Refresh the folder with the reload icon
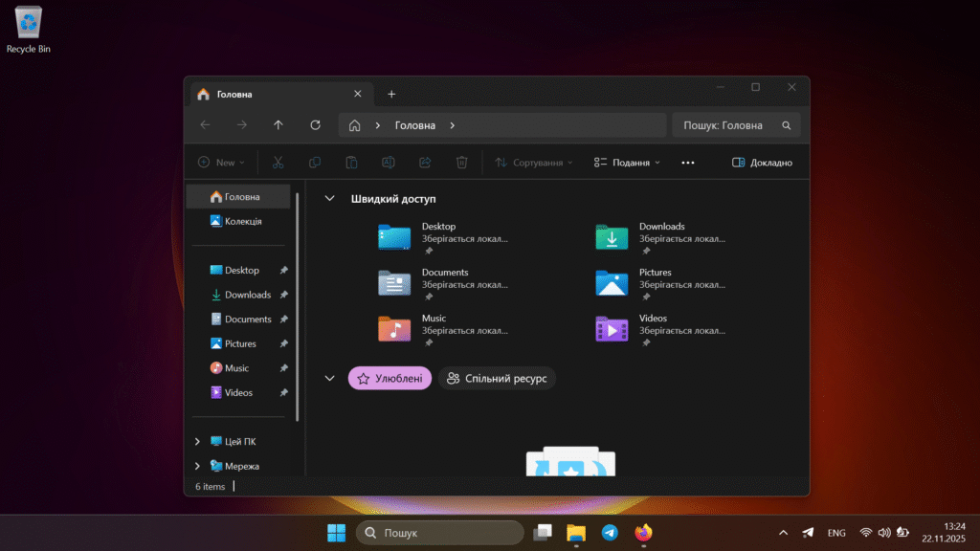 (x=315, y=124)
